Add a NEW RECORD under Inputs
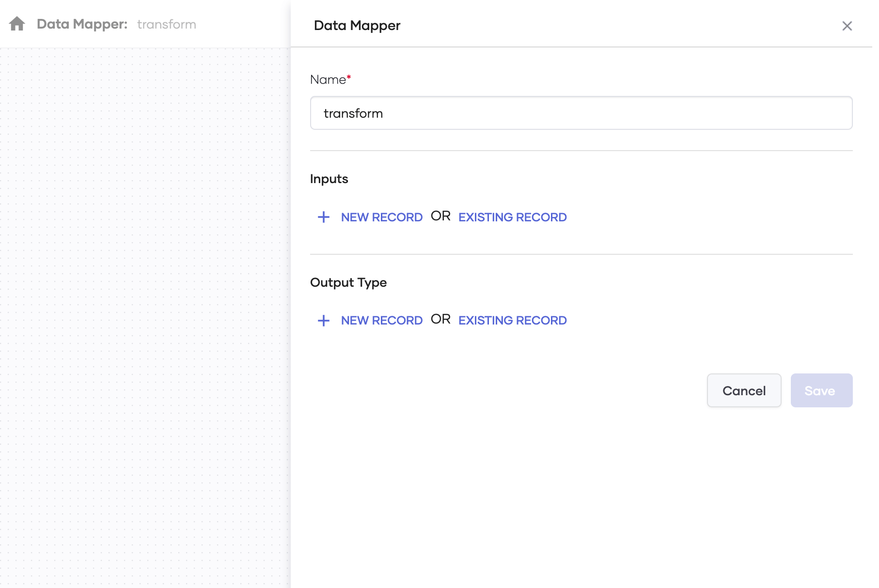The width and height of the screenshot is (879, 588). click(382, 217)
